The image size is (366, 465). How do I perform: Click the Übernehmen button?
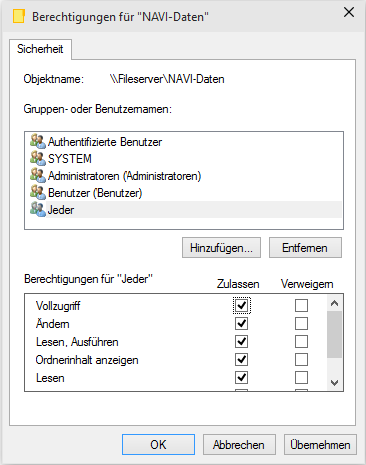coord(320,444)
